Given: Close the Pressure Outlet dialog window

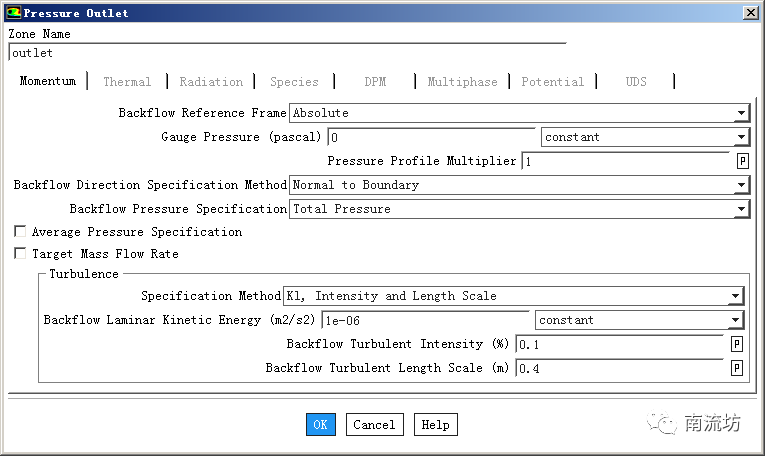Looking at the screenshot, I should pos(750,13).
